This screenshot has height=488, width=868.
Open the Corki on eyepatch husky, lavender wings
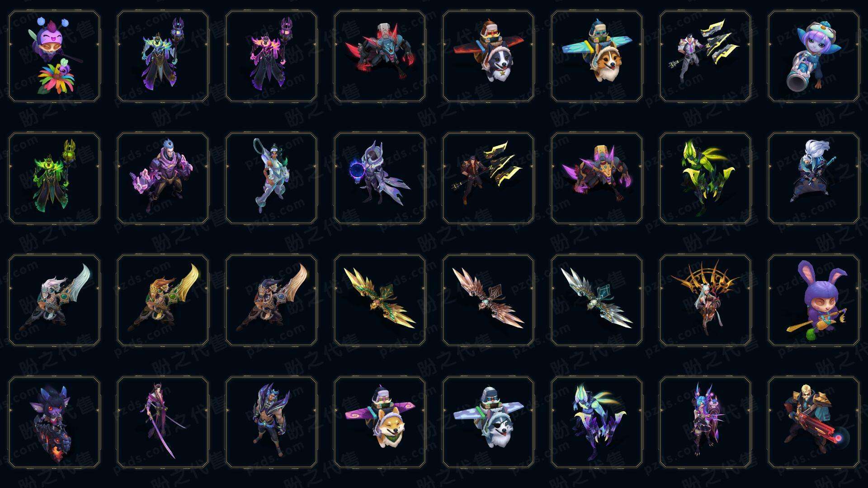pyautogui.click(x=488, y=422)
